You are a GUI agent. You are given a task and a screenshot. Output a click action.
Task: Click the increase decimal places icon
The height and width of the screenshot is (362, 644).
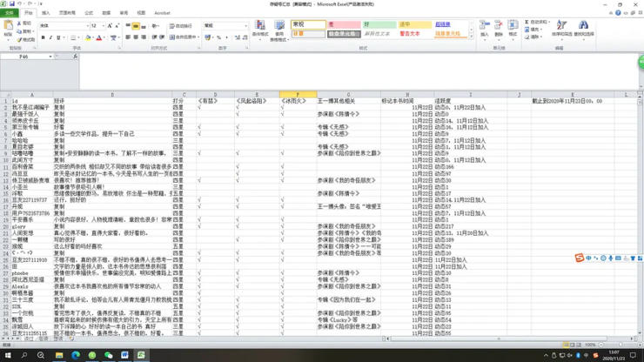(238, 37)
